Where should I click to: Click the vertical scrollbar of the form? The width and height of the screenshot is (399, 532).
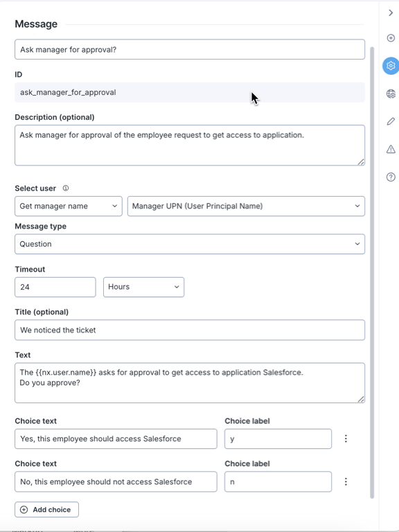coord(372,272)
